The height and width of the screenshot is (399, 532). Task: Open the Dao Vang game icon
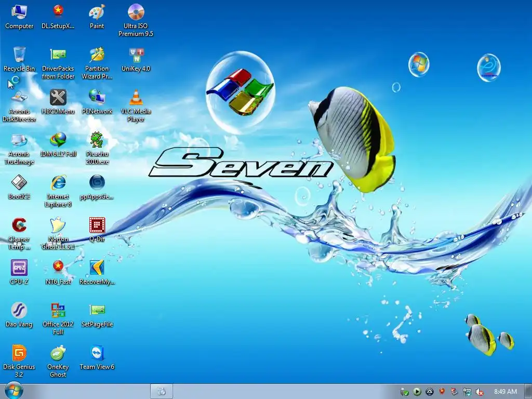tap(19, 315)
